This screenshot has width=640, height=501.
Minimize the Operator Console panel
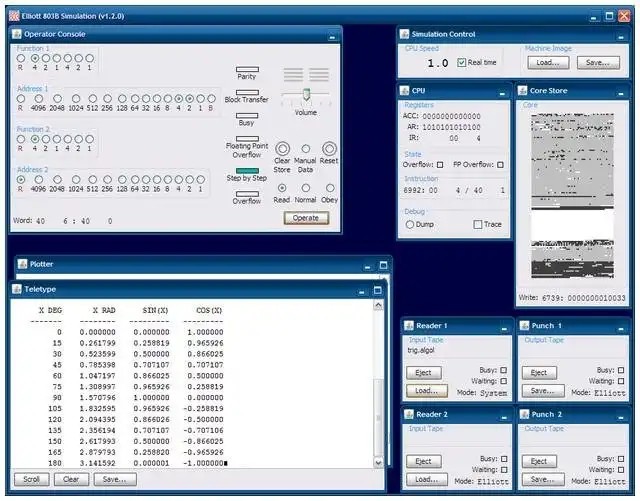click(332, 37)
